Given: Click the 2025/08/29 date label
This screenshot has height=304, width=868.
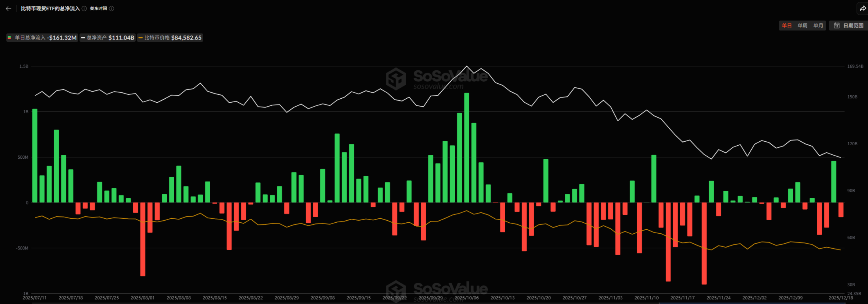Looking at the screenshot, I should pos(287,298).
